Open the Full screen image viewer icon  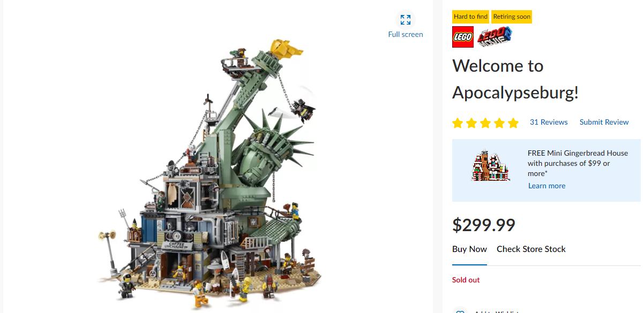405,20
